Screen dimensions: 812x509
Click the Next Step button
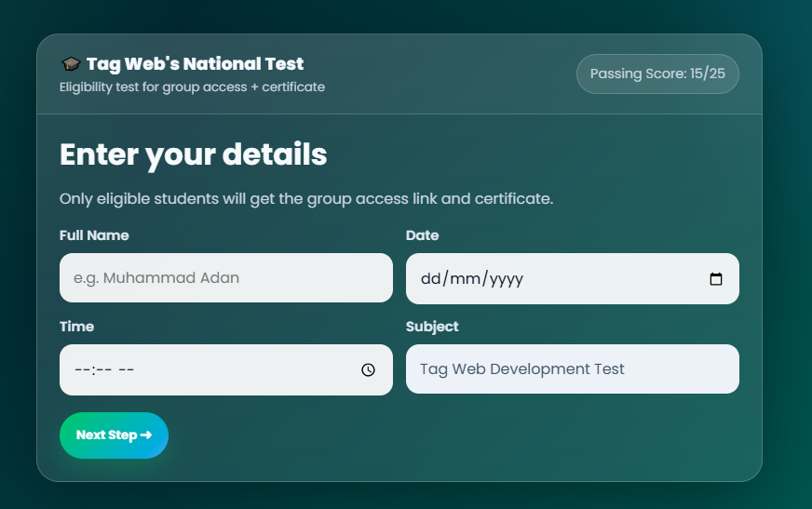(114, 435)
